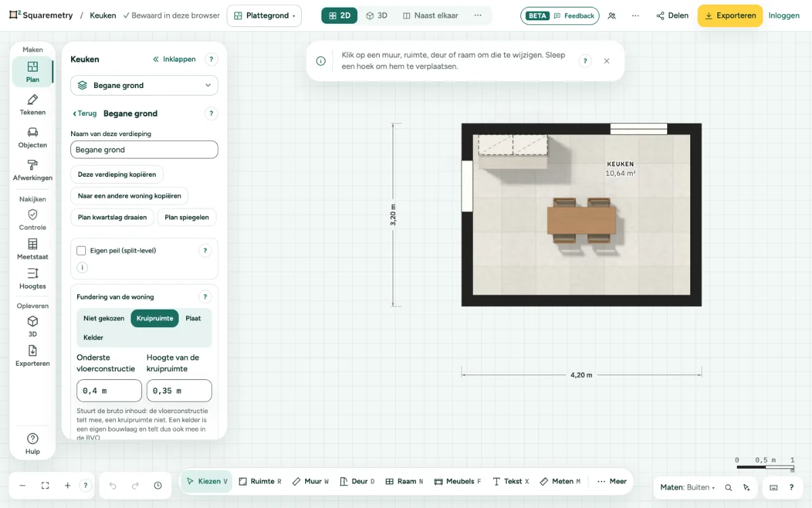The height and width of the screenshot is (508, 812).
Task: Enable Eigen peil (split-level) checkbox
Action: 81,251
